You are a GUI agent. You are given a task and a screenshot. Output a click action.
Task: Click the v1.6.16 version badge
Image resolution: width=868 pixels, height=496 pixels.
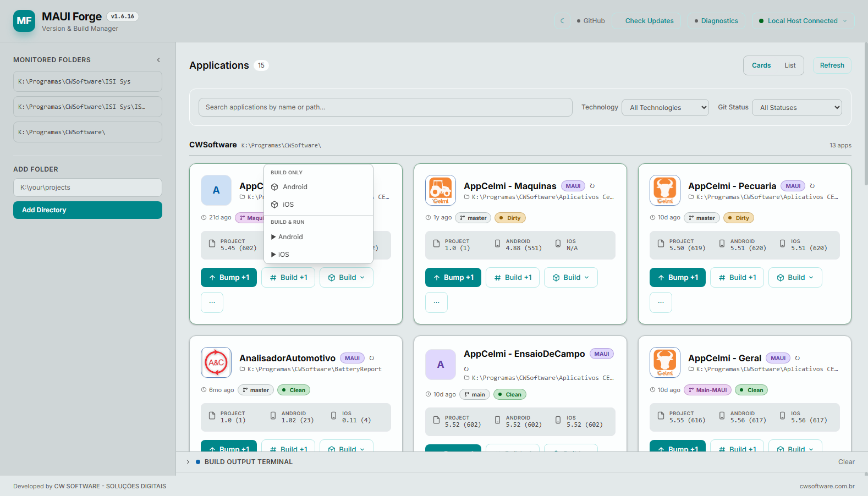122,16
